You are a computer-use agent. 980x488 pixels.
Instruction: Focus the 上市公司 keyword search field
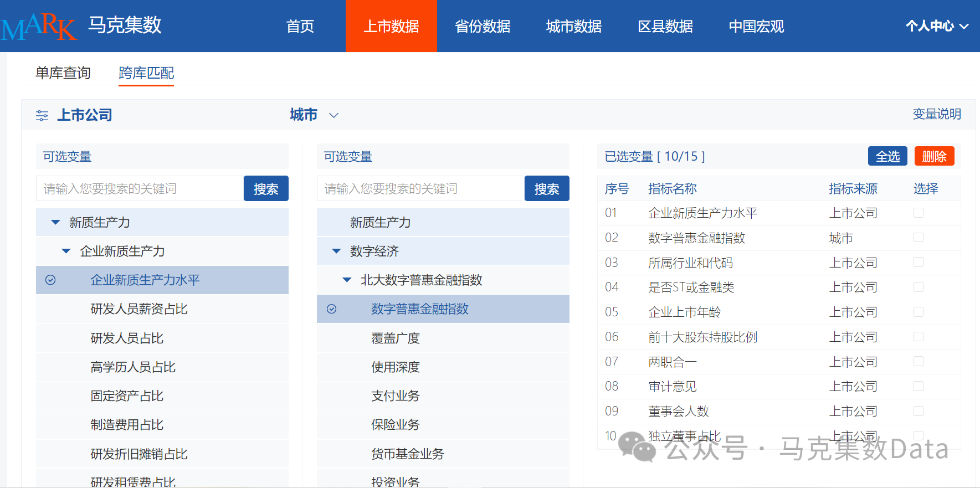[140, 189]
